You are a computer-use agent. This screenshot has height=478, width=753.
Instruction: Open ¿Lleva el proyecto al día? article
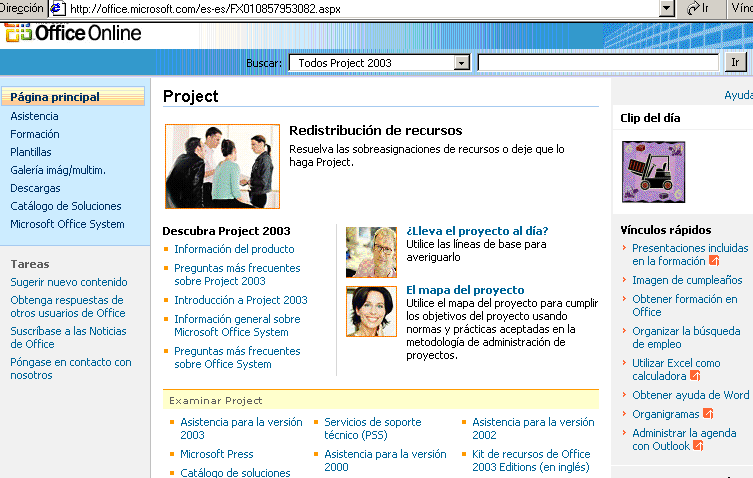point(477,231)
